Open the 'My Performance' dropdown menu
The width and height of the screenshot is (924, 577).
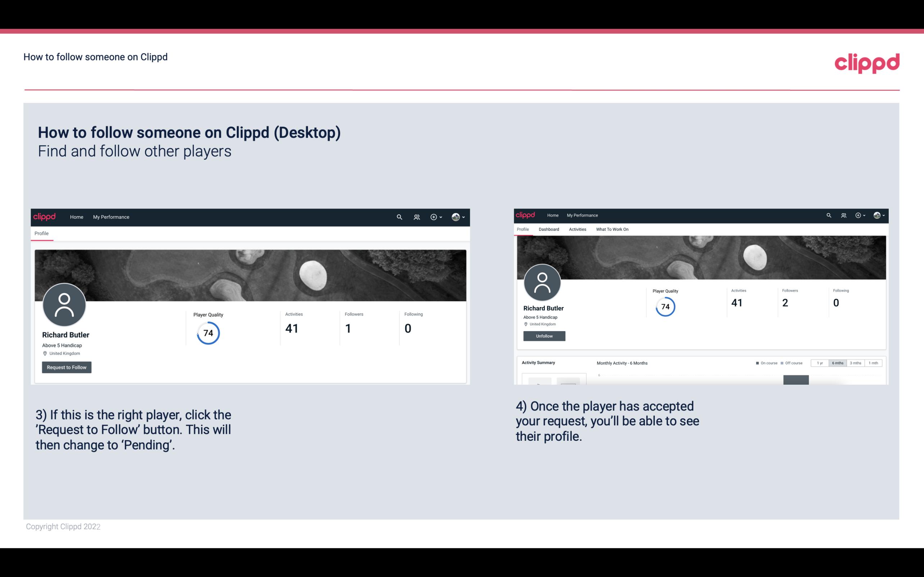pos(110,217)
